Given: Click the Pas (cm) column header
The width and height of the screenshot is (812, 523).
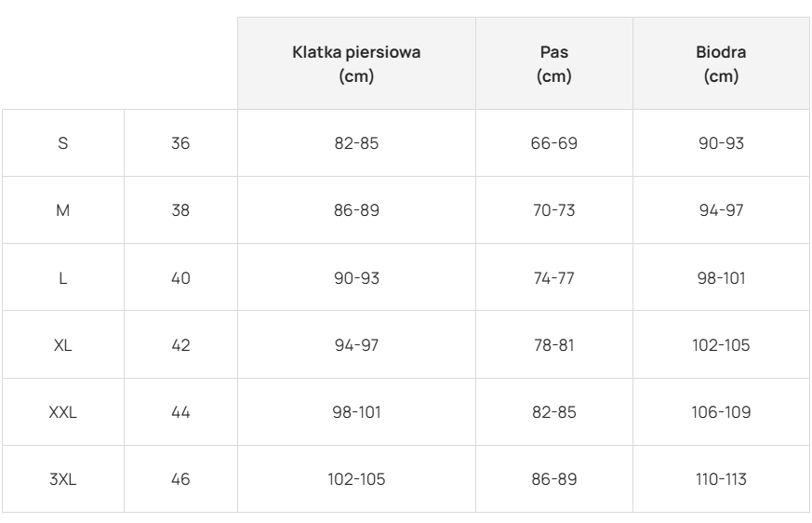Looking at the screenshot, I should (554, 64).
